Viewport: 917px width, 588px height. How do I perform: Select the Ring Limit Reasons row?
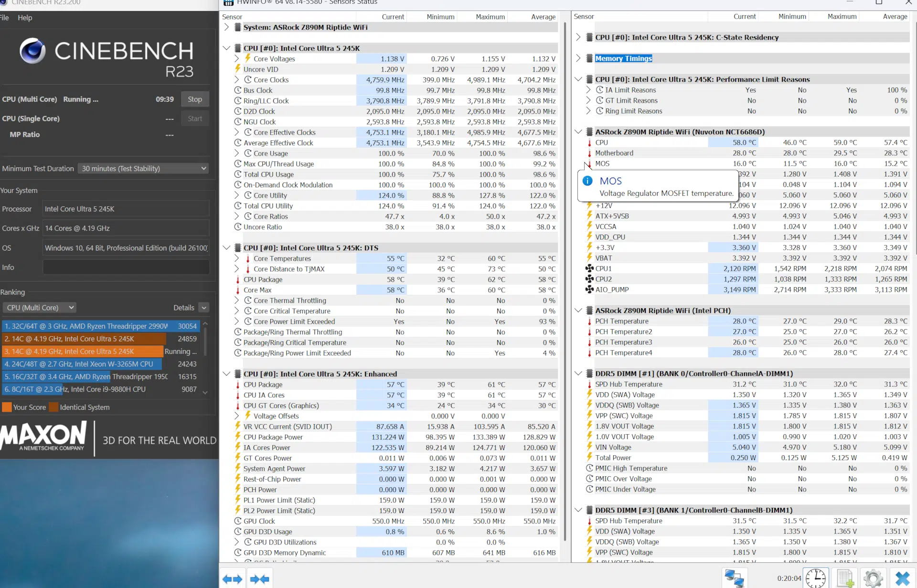[x=747, y=111]
